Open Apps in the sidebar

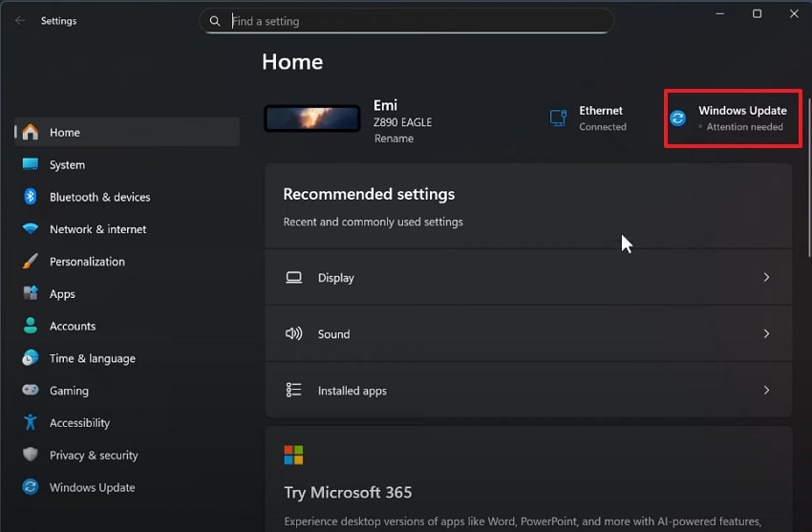tap(62, 294)
